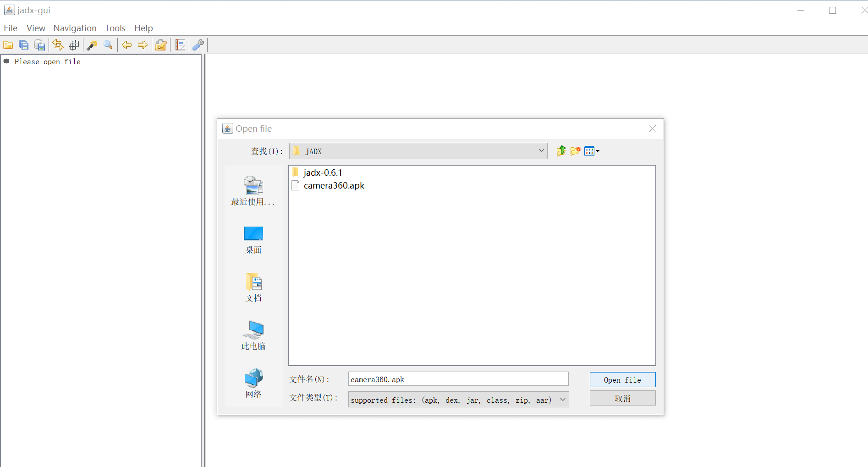Viewport: 868px width, 467px height.
Task: Go to the Desktop (桌面) shortcut
Action: [253, 240]
